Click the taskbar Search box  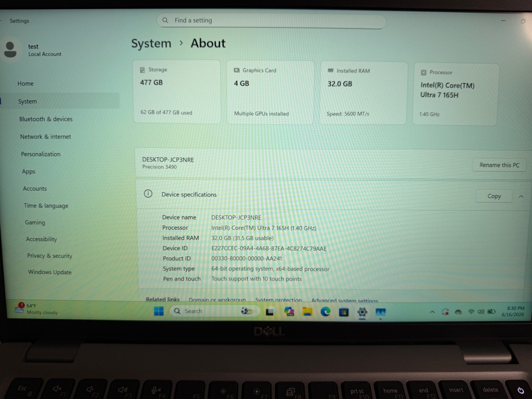tap(214, 311)
